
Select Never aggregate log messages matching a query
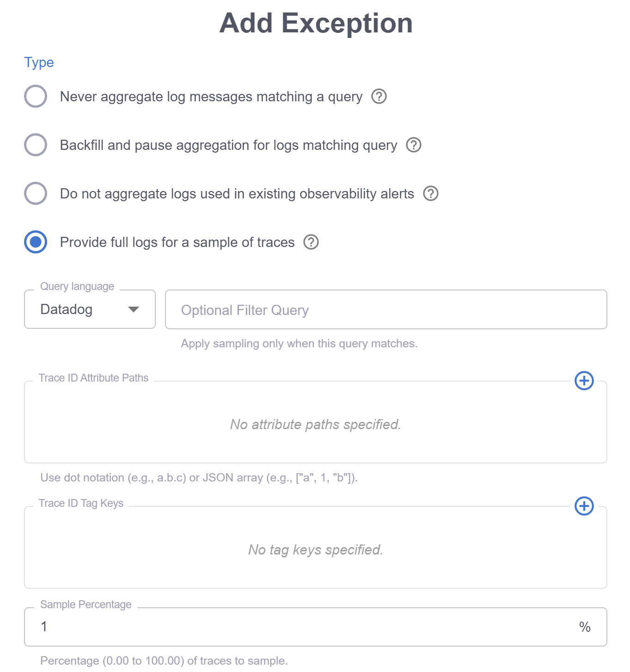click(36, 96)
